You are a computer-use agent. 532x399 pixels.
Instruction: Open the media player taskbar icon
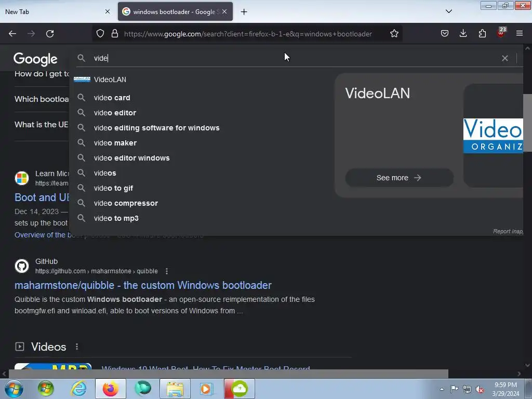206,389
